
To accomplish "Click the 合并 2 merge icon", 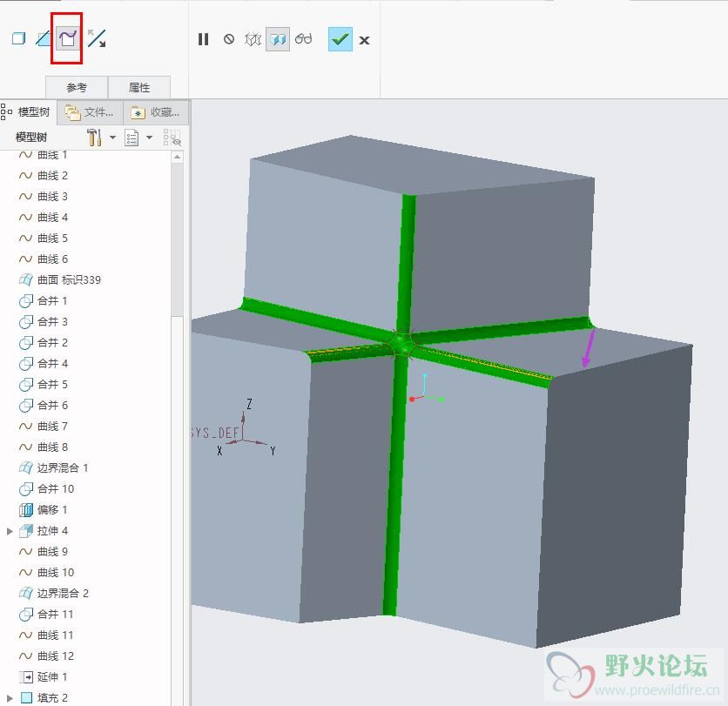I will pos(26,343).
